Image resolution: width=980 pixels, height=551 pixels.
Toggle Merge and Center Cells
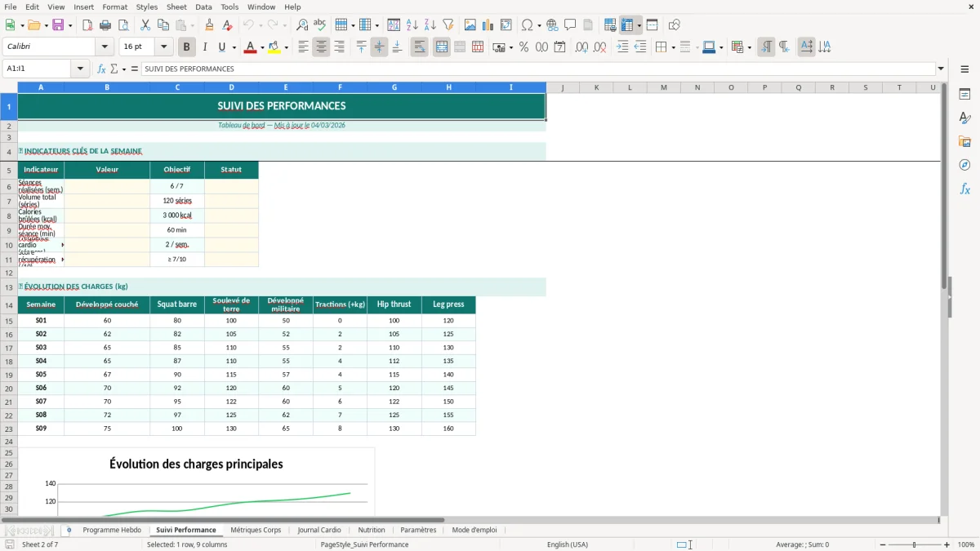tap(442, 47)
